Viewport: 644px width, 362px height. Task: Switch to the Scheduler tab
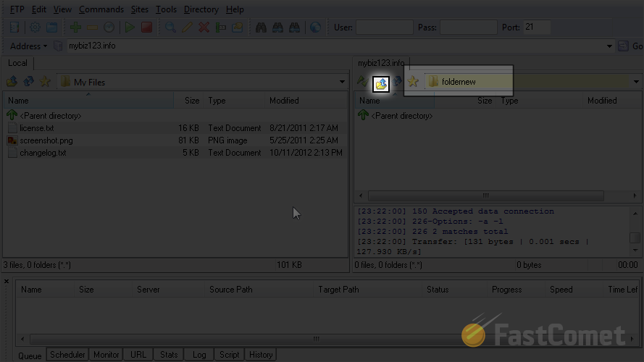point(67,355)
